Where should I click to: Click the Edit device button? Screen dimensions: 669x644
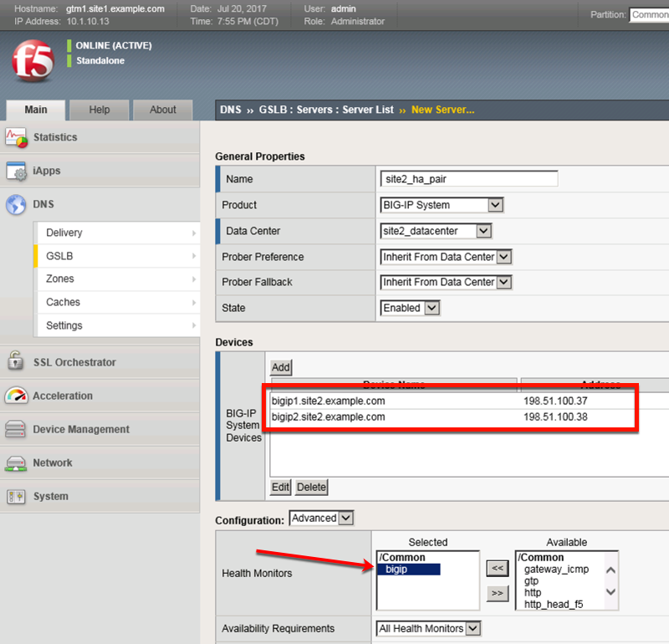281,487
